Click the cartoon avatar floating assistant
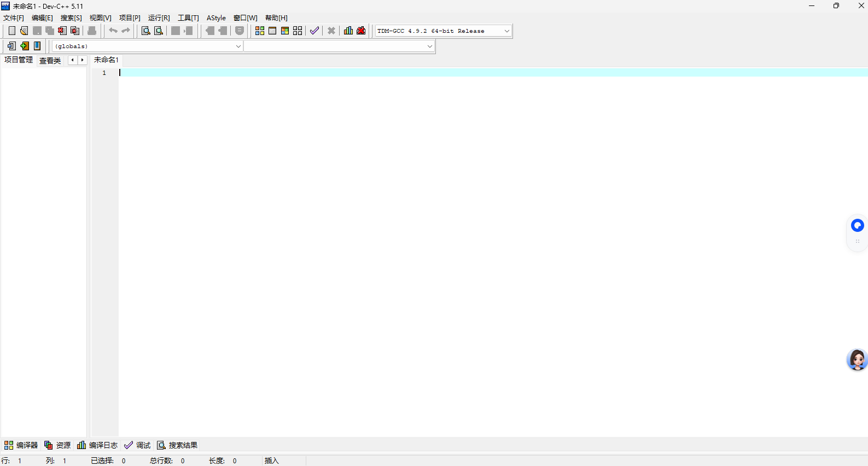The width and height of the screenshot is (868, 466). coord(857,360)
